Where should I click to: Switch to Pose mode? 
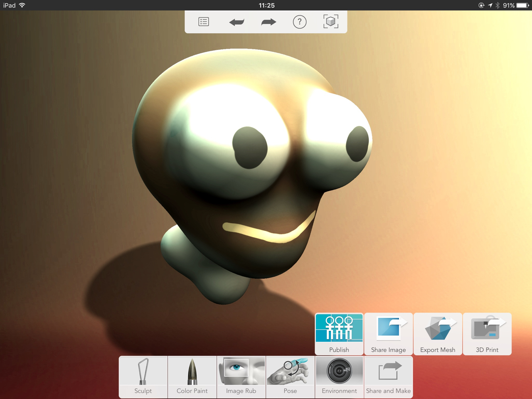point(290,377)
